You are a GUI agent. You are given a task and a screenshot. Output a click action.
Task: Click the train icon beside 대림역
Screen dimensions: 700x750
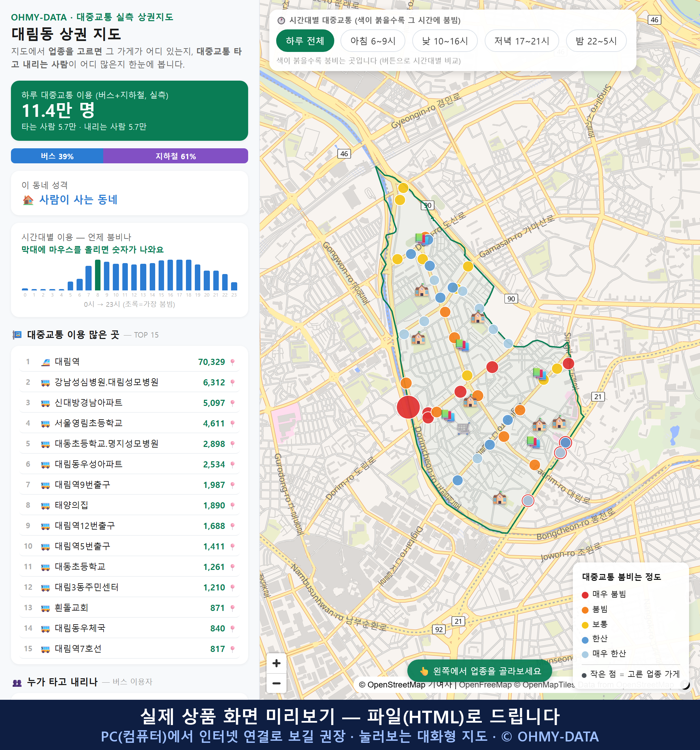45,362
